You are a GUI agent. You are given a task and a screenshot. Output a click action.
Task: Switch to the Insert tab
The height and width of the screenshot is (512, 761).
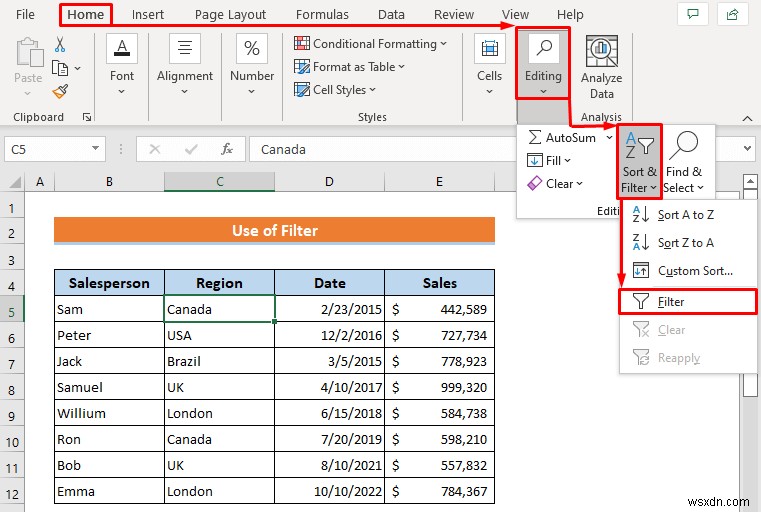click(148, 15)
